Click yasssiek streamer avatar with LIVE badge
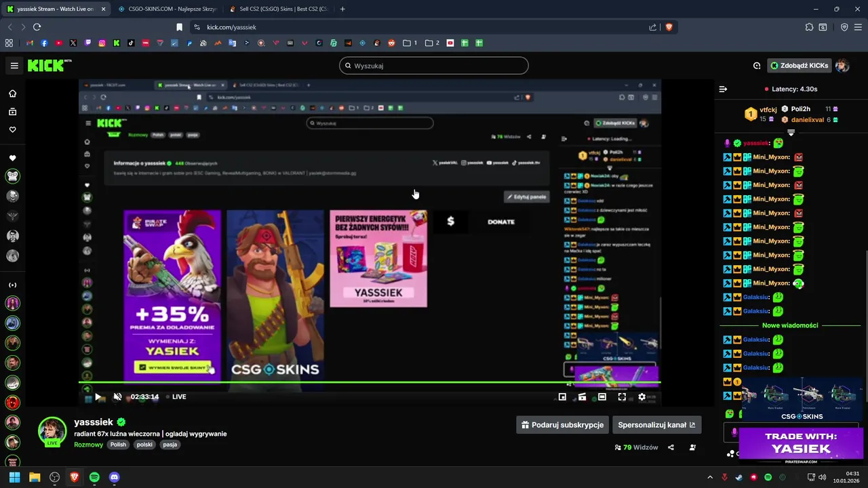 point(52,431)
